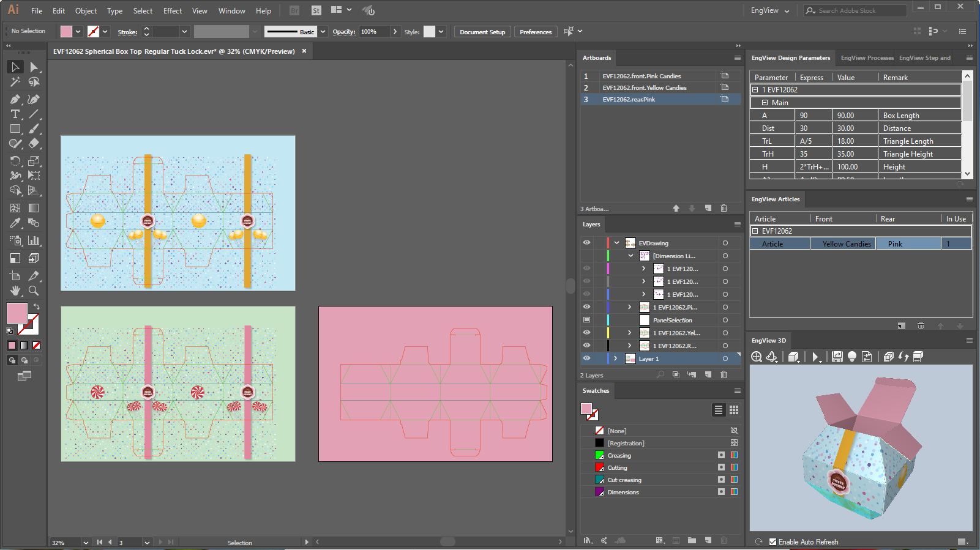
Task: Open the Effect menu
Action: 172,11
